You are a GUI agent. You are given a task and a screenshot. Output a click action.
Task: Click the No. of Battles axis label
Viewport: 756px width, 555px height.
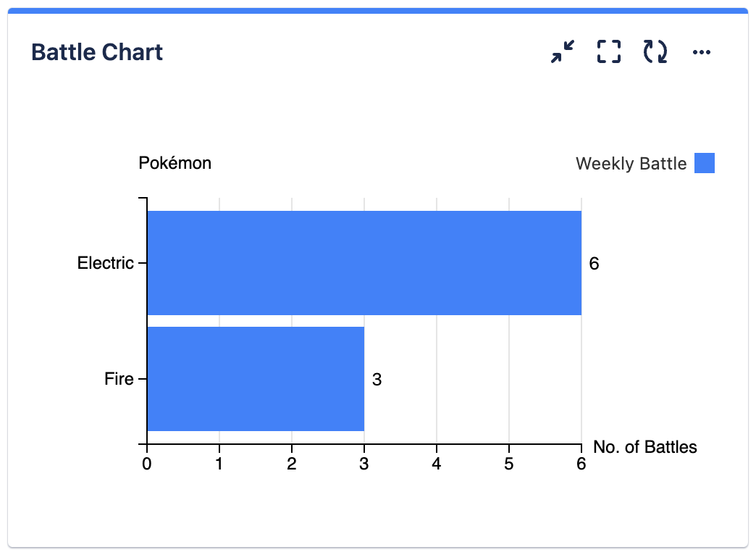(x=644, y=447)
